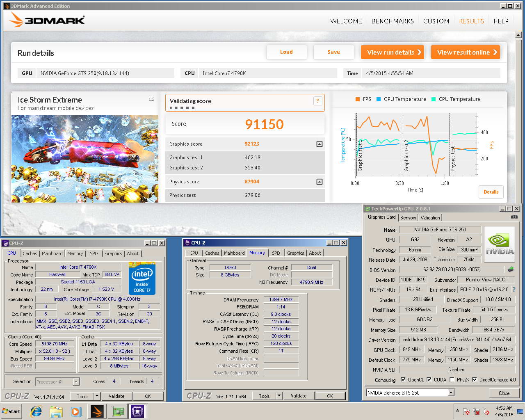
Task: Toggle the OpenCL checkbox in GPU-Z
Action: click(x=403, y=380)
